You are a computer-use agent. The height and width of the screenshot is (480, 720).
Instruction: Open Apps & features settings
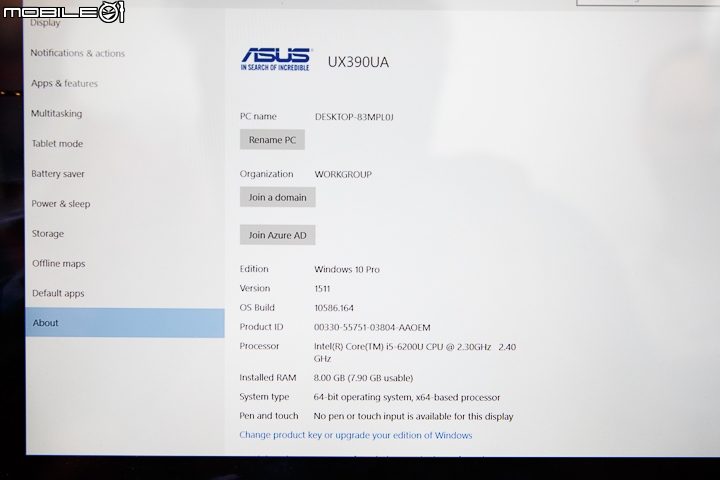point(64,84)
